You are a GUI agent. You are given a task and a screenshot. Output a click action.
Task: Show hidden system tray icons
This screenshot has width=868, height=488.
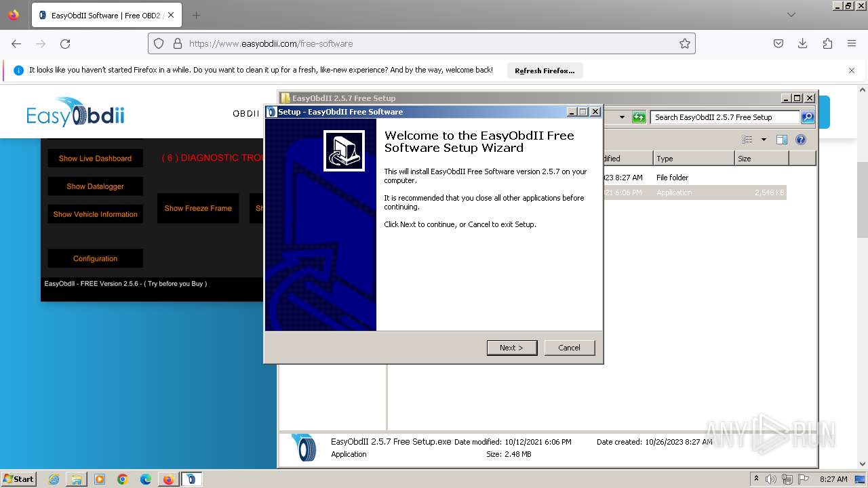coord(756,479)
